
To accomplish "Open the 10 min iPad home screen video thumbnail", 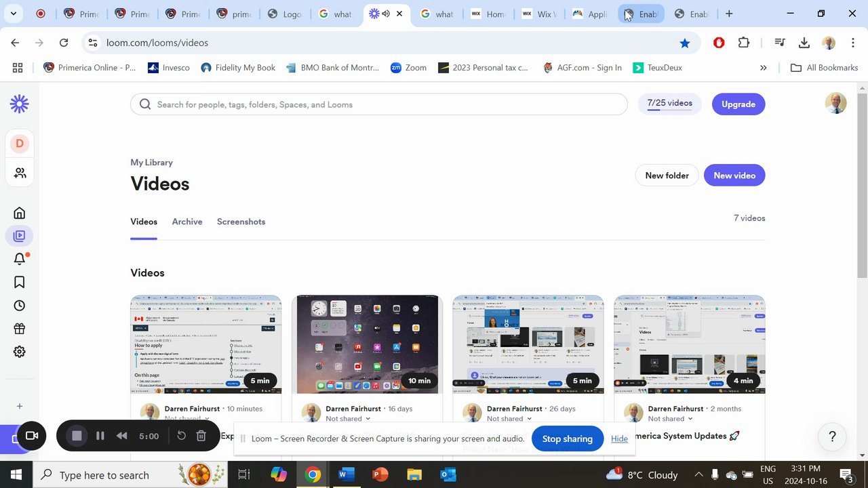I will (x=367, y=344).
